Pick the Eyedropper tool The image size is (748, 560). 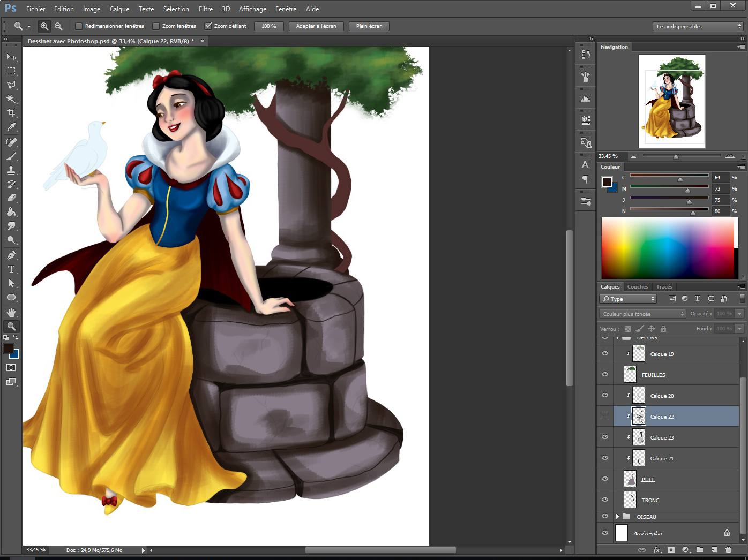point(12,127)
